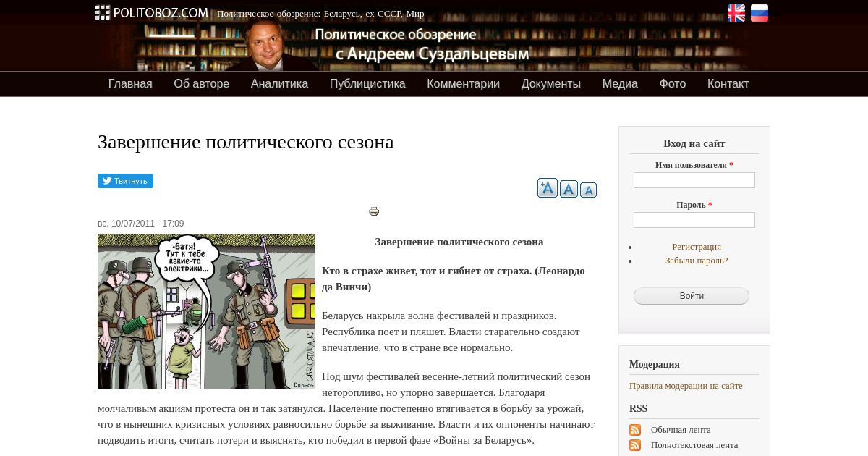Focus the Пароль input field
The image size is (868, 456).
694,220
